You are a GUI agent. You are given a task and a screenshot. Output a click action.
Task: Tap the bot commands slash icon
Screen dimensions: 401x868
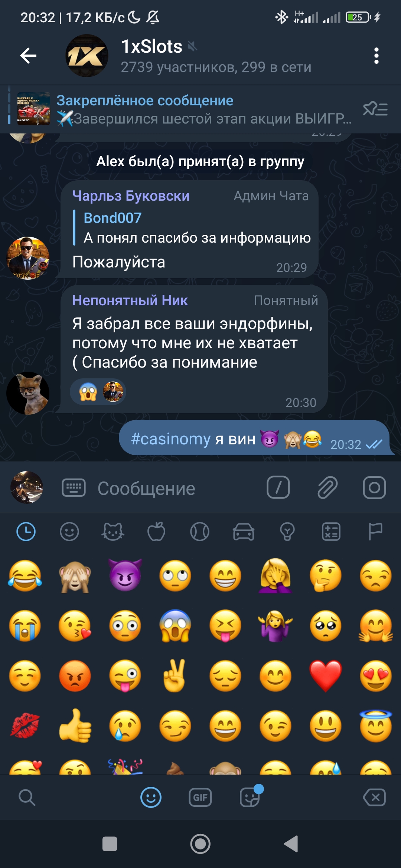[x=278, y=487]
